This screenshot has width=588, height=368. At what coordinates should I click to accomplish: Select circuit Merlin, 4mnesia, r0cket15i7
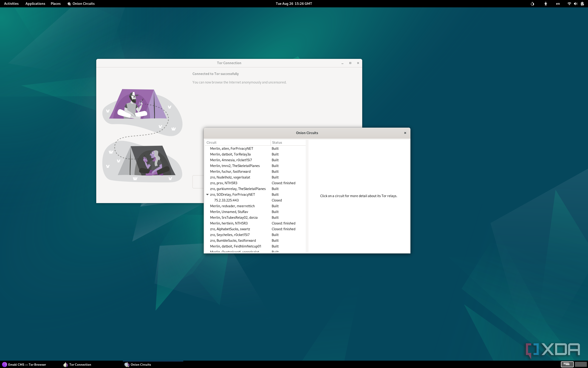255,160
